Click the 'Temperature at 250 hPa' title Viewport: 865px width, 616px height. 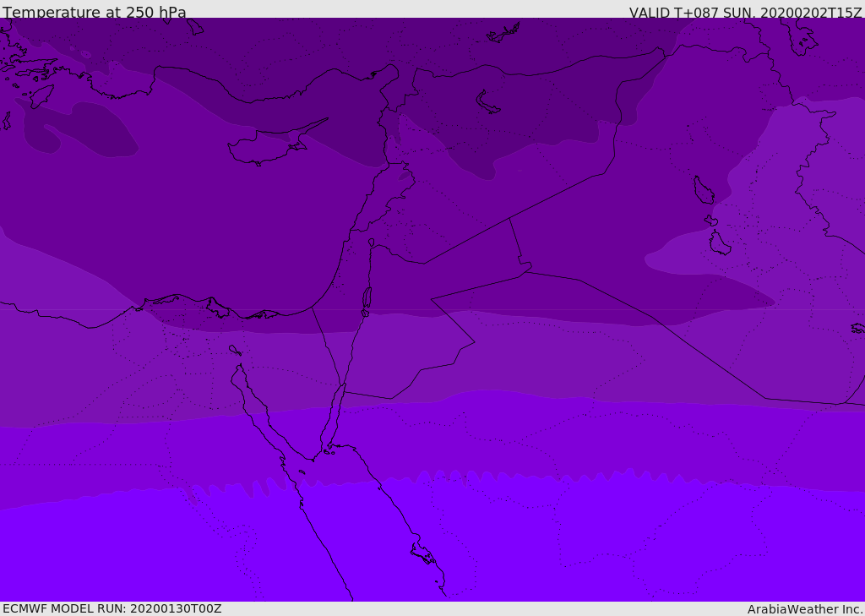point(95,12)
